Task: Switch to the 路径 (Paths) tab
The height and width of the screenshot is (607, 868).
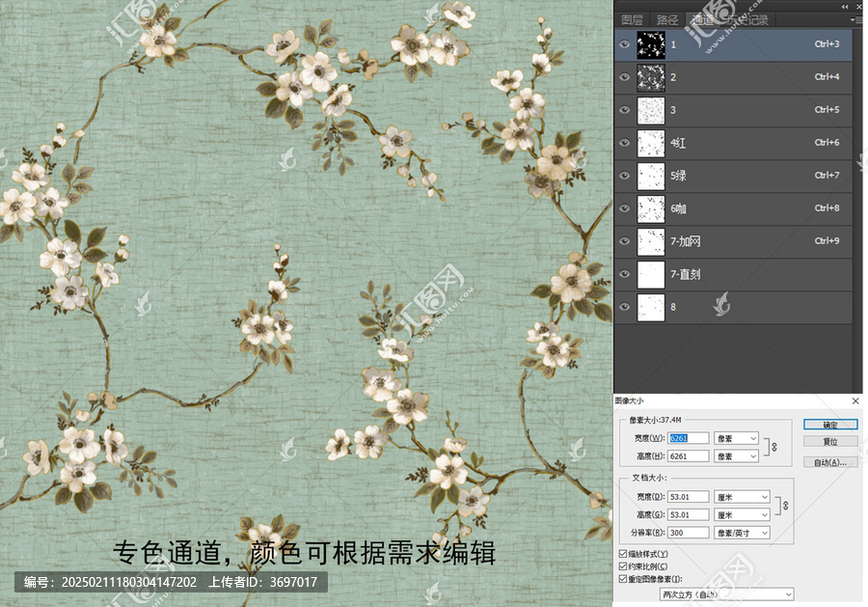Action: [667, 20]
